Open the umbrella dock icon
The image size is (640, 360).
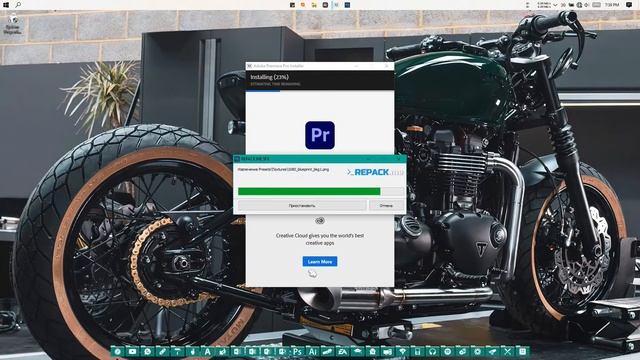tap(177, 351)
